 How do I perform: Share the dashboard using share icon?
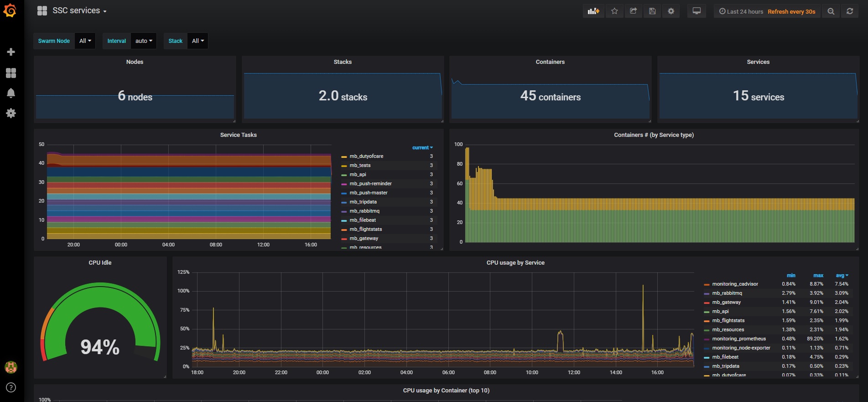tap(633, 11)
